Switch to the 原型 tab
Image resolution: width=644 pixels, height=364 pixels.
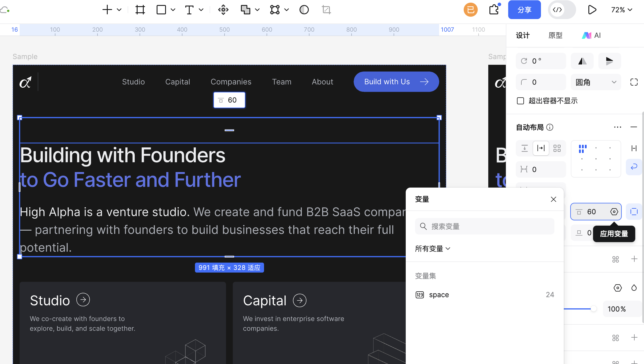pos(555,35)
